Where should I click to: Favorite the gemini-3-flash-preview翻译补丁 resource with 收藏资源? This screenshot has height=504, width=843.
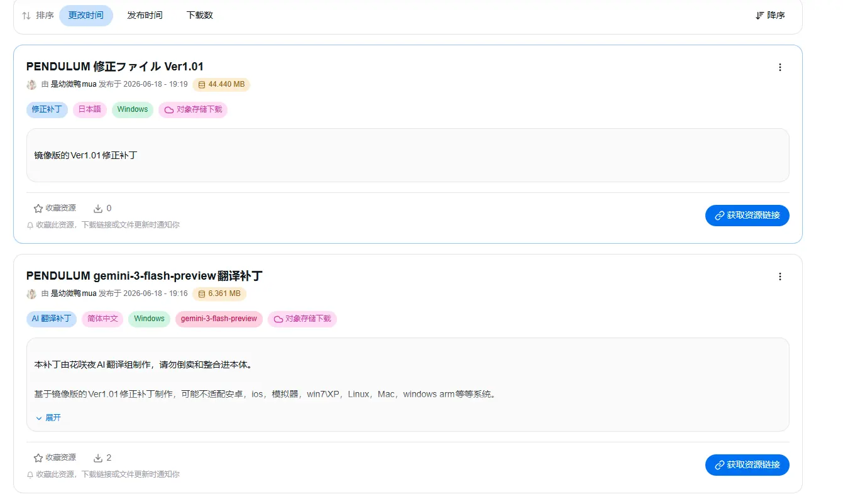[x=55, y=457]
